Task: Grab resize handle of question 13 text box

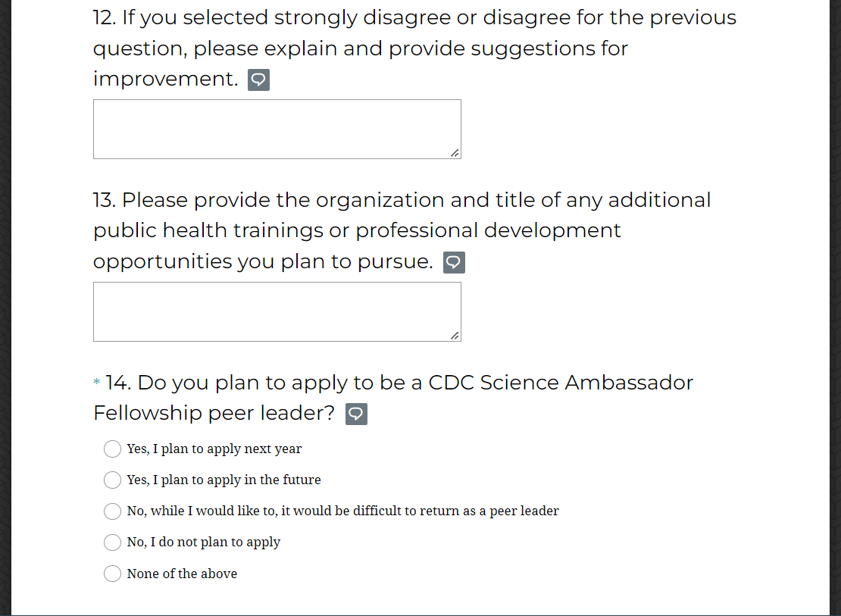Action: click(x=455, y=336)
